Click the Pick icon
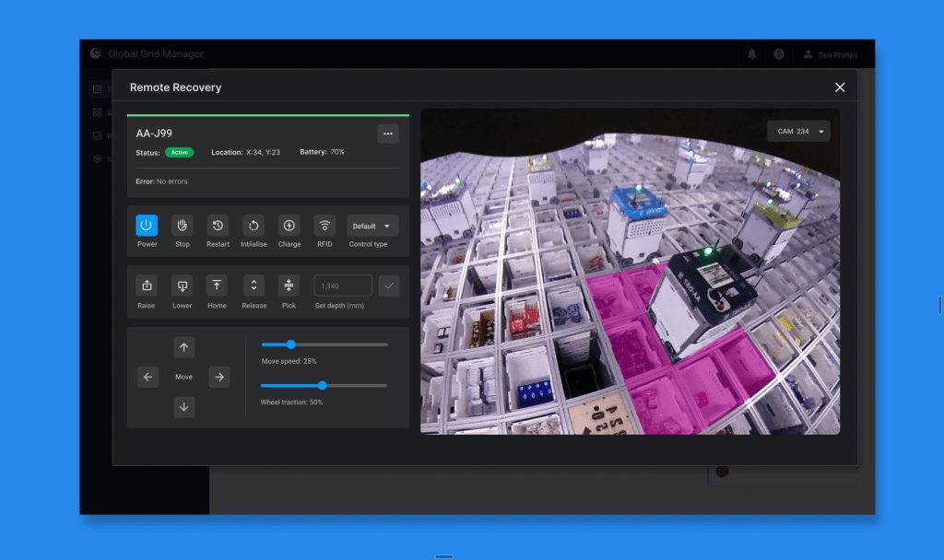944x560 pixels. (x=289, y=286)
